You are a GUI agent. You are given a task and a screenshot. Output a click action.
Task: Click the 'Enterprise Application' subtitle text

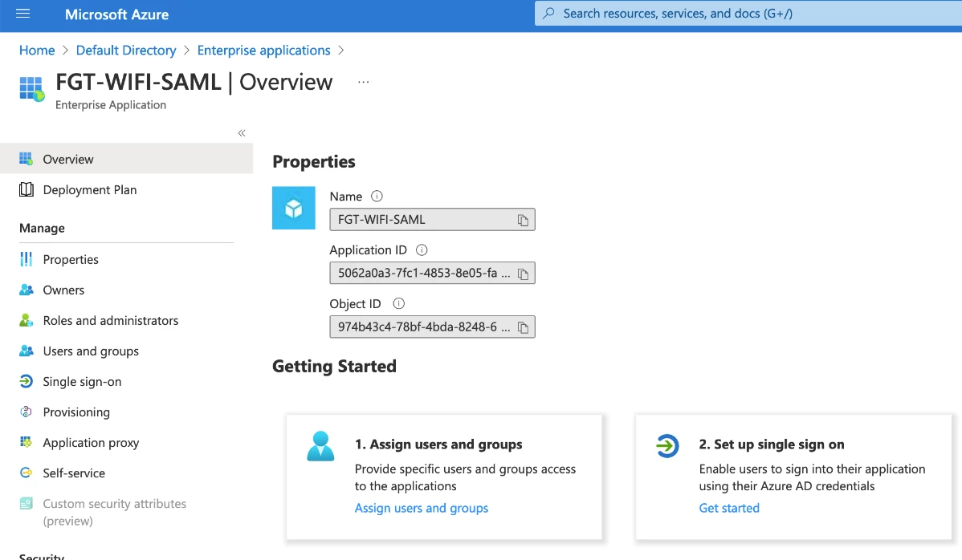(x=111, y=105)
